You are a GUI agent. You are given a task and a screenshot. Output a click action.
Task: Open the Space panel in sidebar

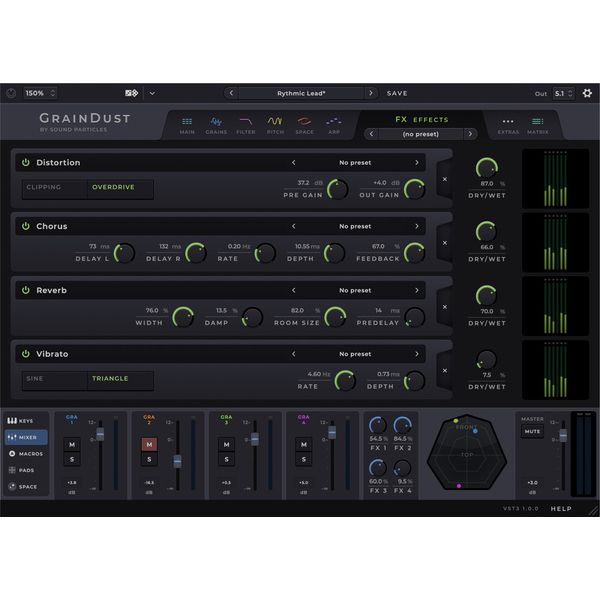click(26, 487)
